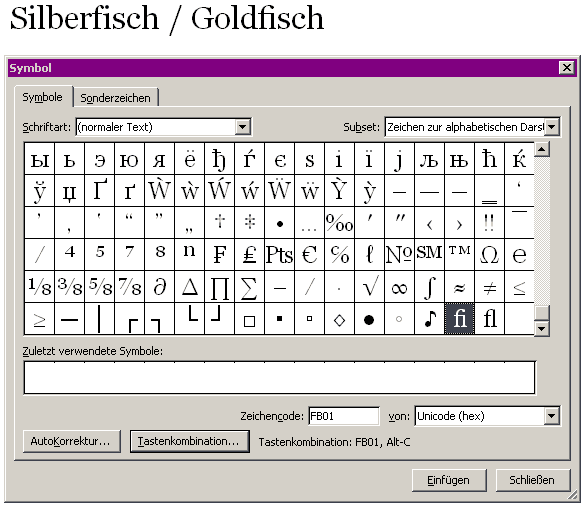The height and width of the screenshot is (510, 586).
Task: Pick the trademark TM symbol
Action: coord(460,255)
